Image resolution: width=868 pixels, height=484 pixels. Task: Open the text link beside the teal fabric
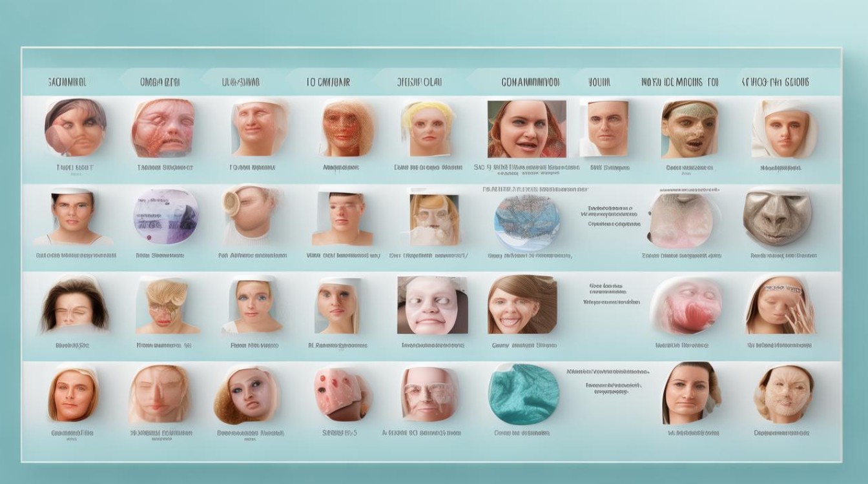coord(607,381)
